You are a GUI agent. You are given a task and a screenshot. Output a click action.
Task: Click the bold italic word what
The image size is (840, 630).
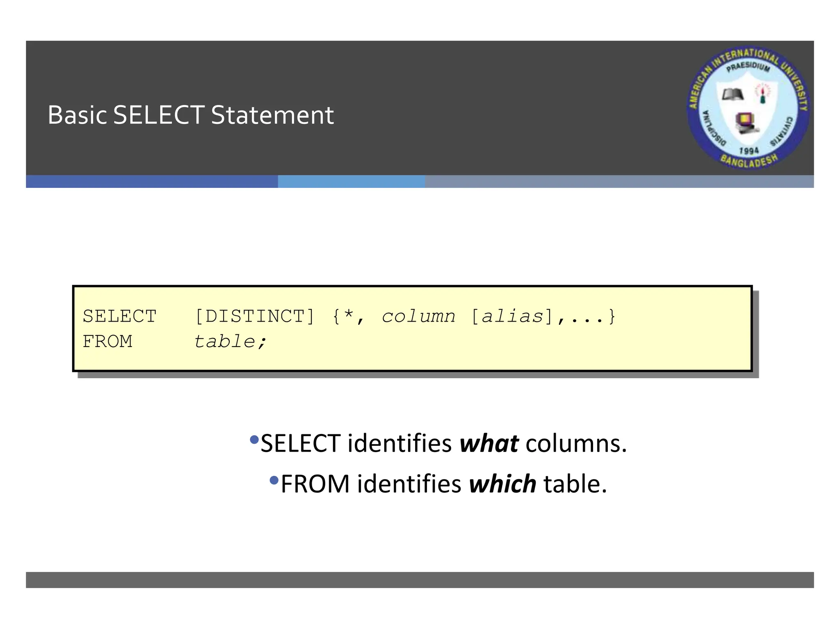[489, 444]
